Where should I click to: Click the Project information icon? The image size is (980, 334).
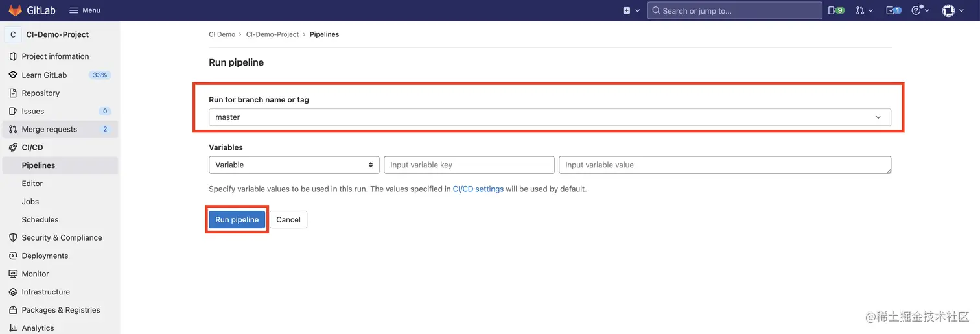point(13,56)
